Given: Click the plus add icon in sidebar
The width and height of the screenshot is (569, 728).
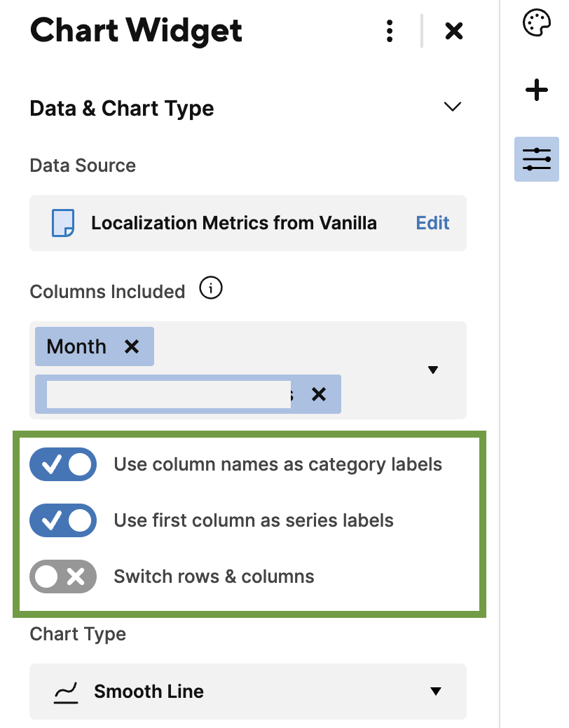Looking at the screenshot, I should click(537, 90).
